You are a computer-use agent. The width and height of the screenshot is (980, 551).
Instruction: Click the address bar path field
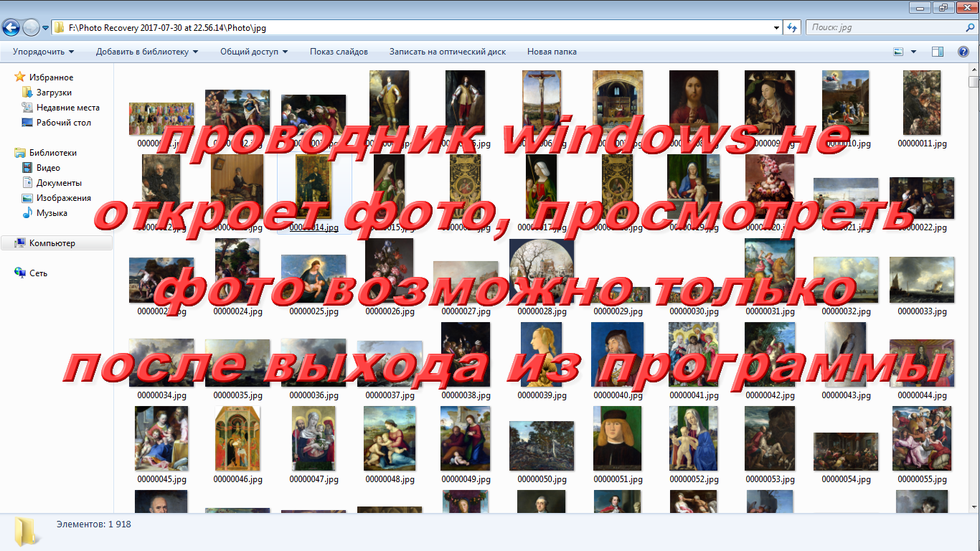(417, 28)
